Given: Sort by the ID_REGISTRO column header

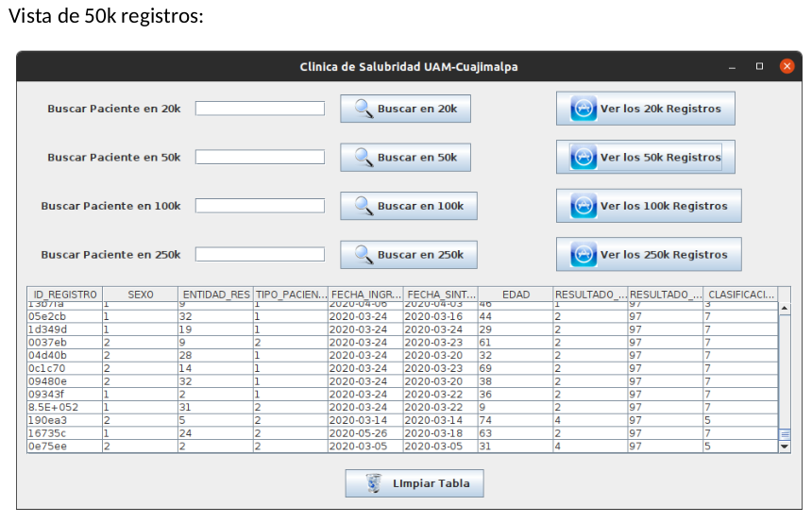Looking at the screenshot, I should coord(65,295).
